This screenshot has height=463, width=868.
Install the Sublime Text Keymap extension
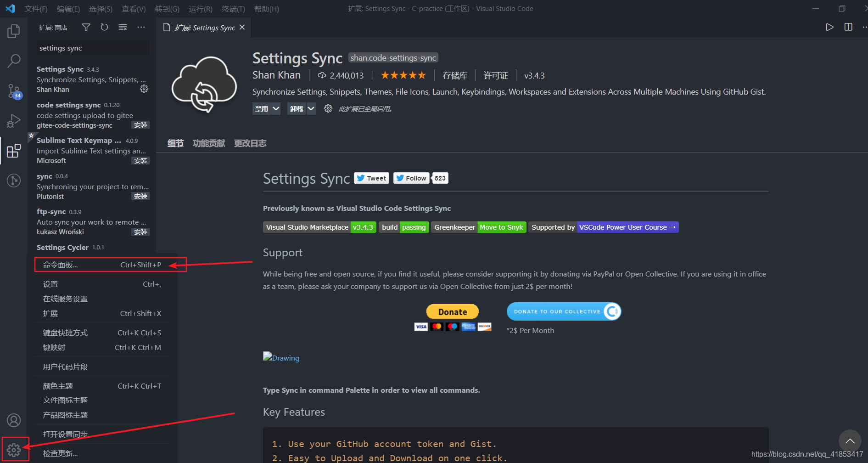[140, 161]
